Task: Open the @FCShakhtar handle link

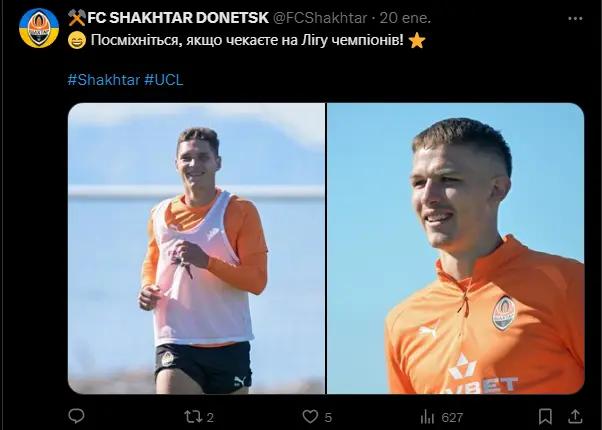Action: click(319, 18)
